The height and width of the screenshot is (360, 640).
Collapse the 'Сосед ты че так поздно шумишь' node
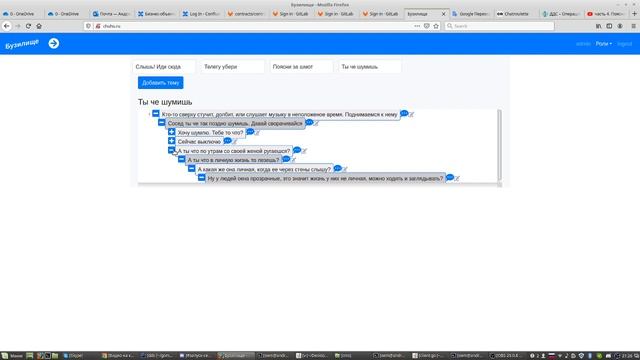[162, 122]
